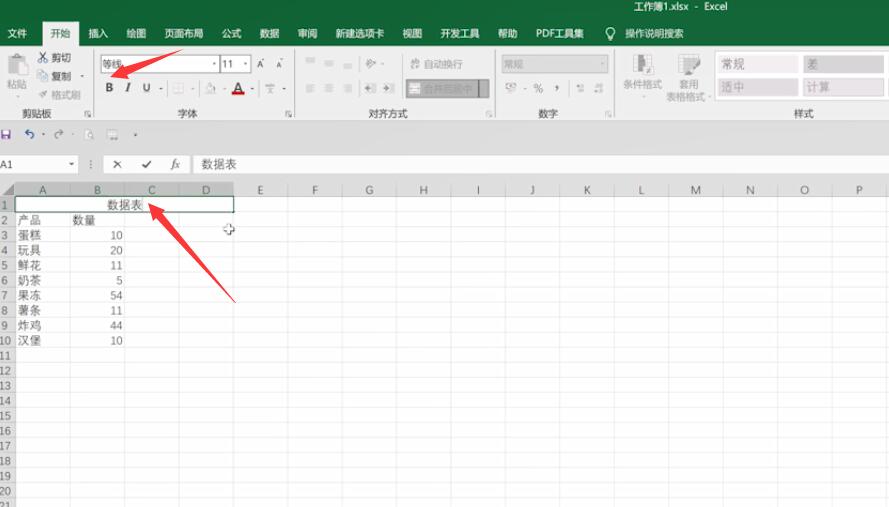Align text to middle of cell

329,63
